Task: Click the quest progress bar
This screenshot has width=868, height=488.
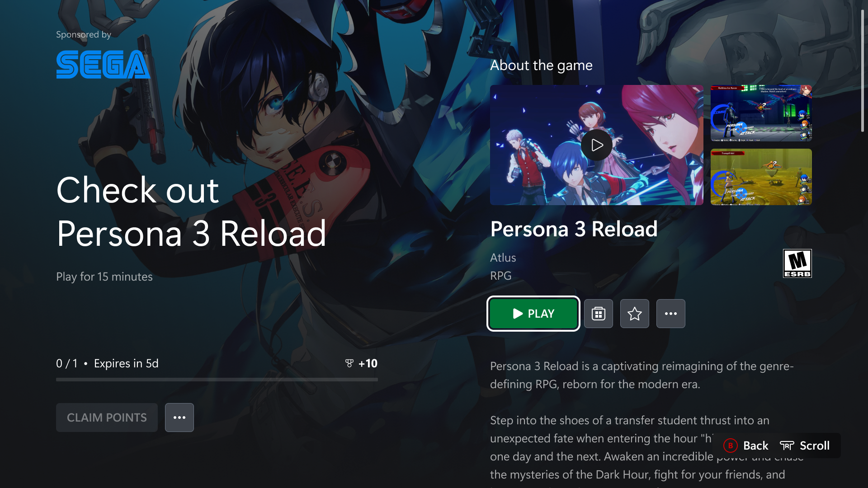Action: click(x=217, y=380)
